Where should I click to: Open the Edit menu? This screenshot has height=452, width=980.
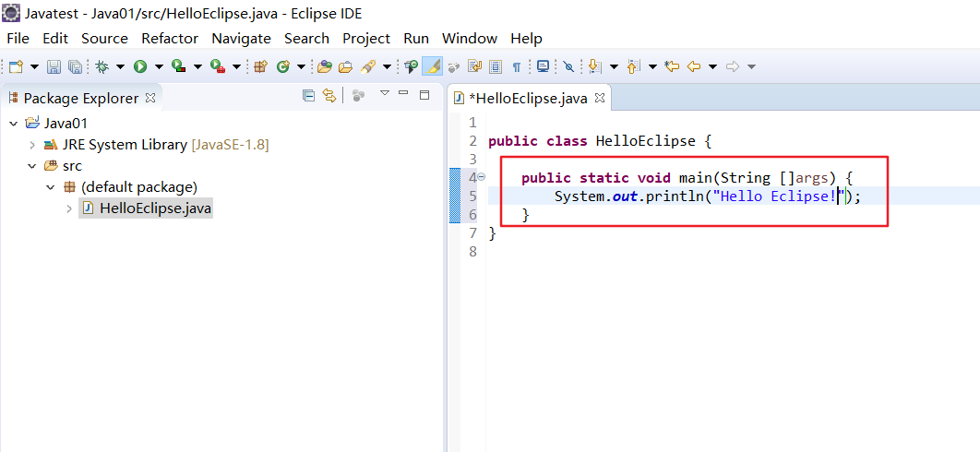pyautogui.click(x=55, y=38)
